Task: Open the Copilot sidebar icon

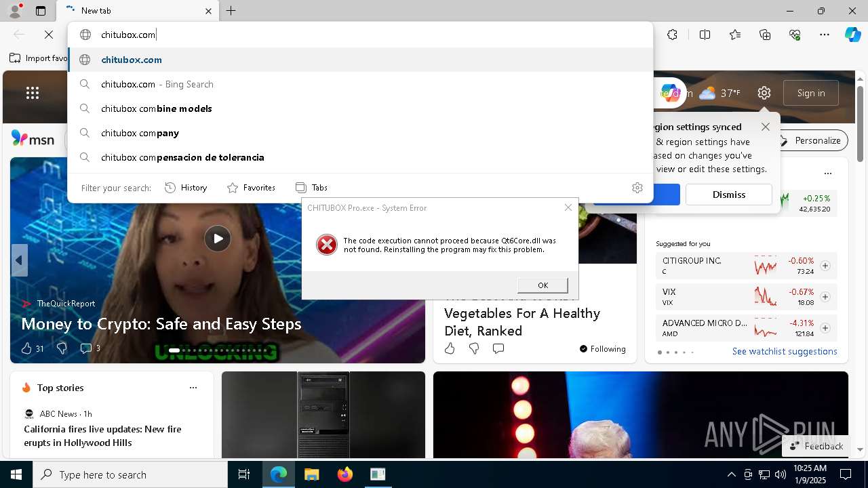Action: (852, 35)
